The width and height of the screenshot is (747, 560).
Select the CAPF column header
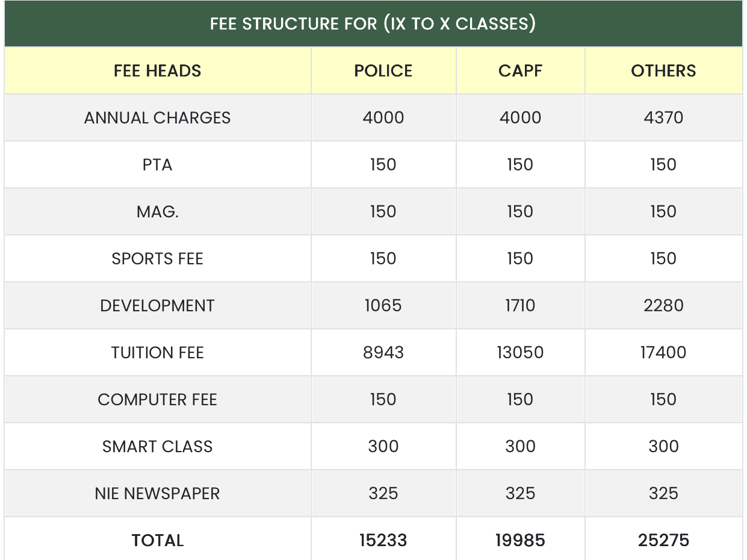[x=520, y=70]
